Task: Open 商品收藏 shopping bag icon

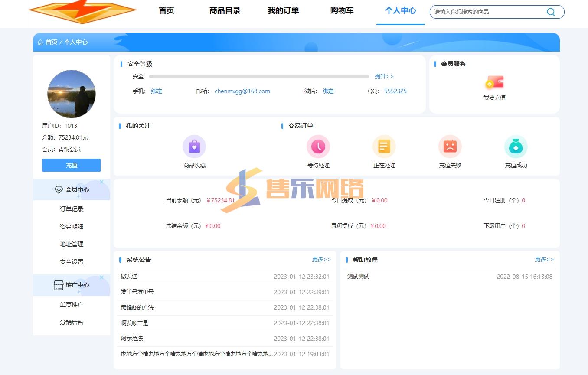Action: click(x=194, y=147)
